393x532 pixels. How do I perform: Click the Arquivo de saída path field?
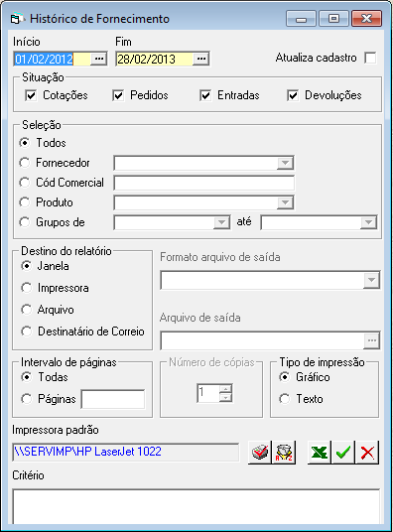click(x=262, y=340)
